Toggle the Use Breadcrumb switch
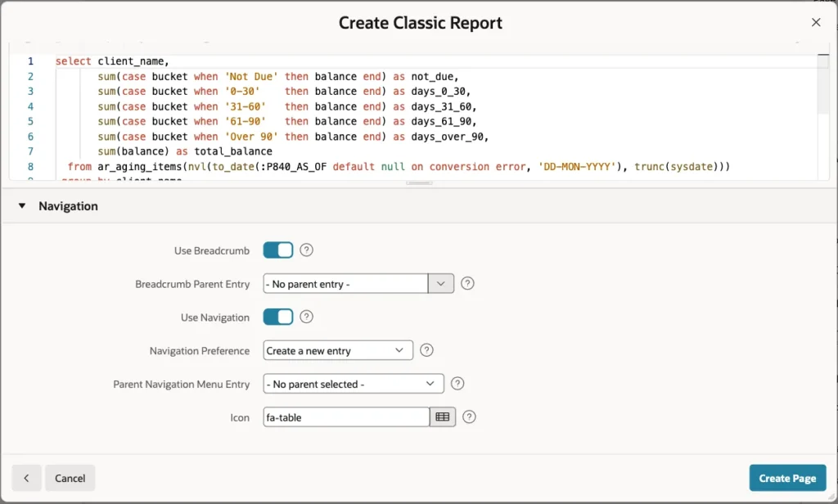This screenshot has width=838, height=504. tap(278, 250)
